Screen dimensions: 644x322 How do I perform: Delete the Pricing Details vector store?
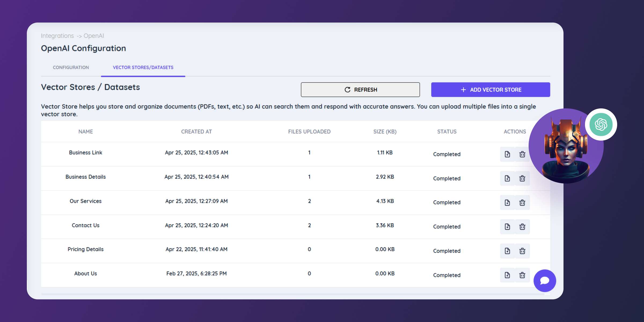522,251
